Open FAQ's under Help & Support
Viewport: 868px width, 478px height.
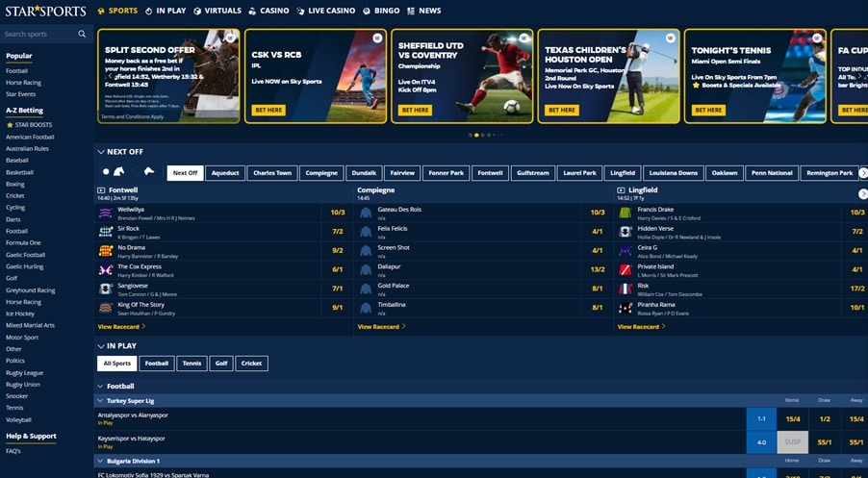click(13, 451)
